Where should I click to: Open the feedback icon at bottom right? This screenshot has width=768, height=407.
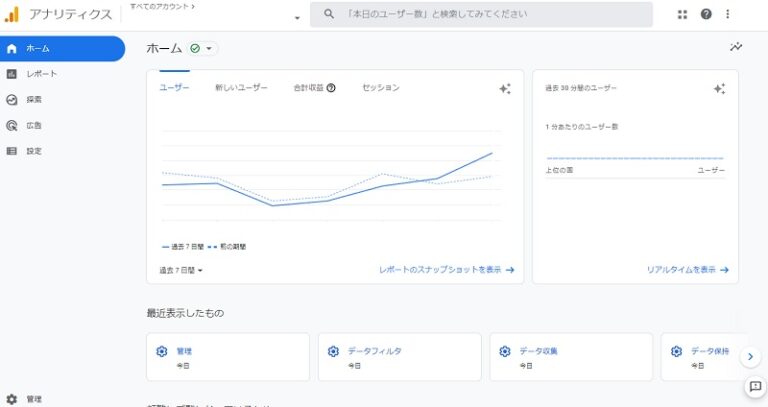(755, 386)
